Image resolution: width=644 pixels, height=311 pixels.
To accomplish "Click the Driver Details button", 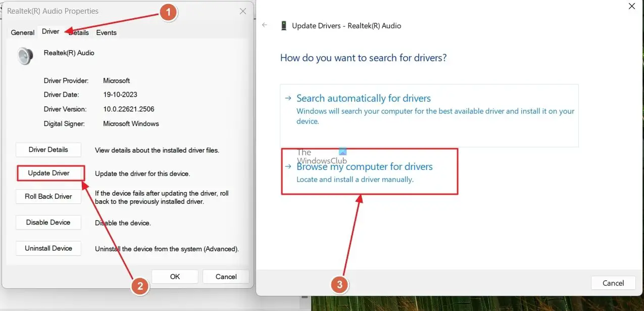I will (x=48, y=150).
